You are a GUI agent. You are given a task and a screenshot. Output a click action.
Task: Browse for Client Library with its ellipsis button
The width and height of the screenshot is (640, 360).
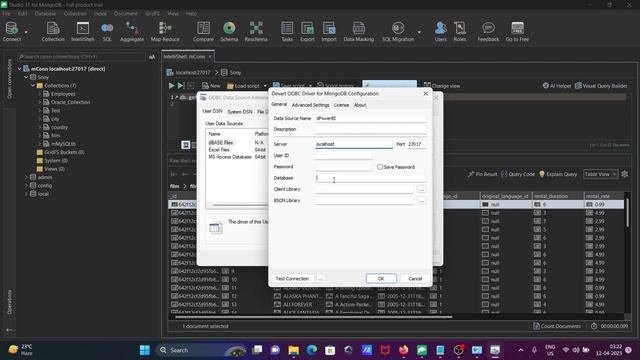(x=421, y=189)
